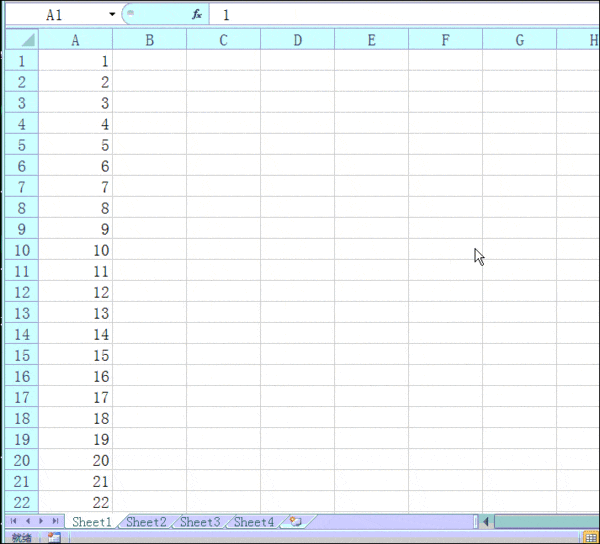Screen dimensions: 600x544
Task: Open the Sheet3 tab
Action: (x=200, y=522)
